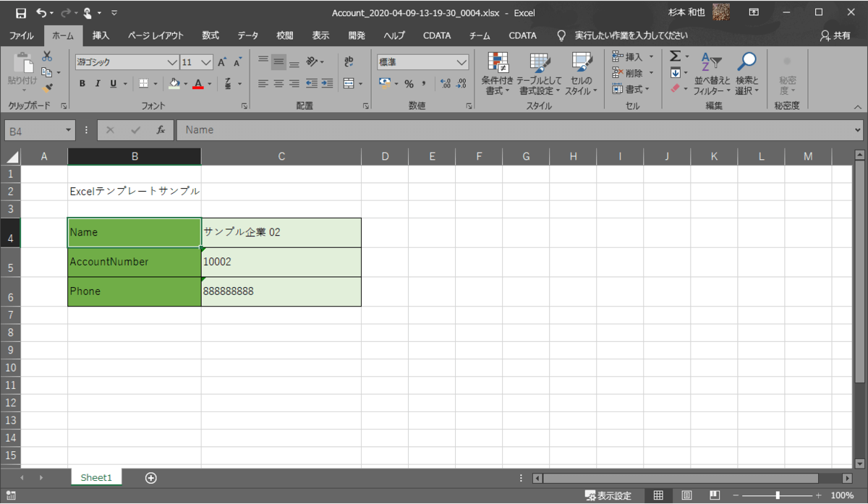This screenshot has width=868, height=504.
Task: Click the fill color bucket icon
Action: coord(174,84)
